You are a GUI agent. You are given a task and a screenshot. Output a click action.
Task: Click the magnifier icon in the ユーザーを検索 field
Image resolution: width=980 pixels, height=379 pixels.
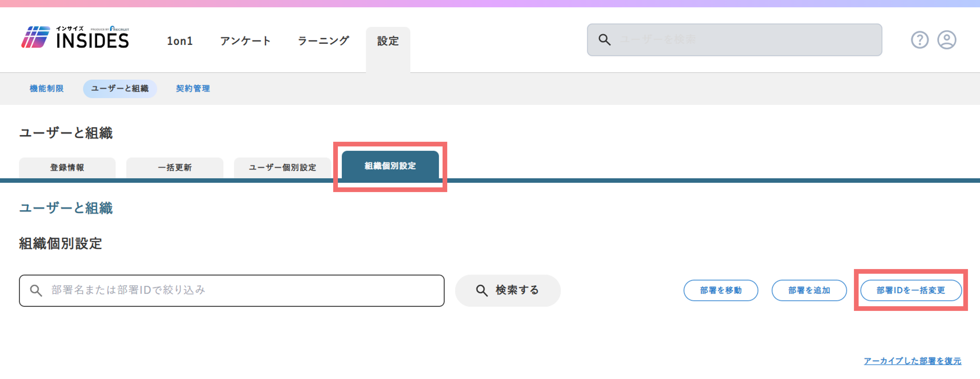tap(604, 40)
